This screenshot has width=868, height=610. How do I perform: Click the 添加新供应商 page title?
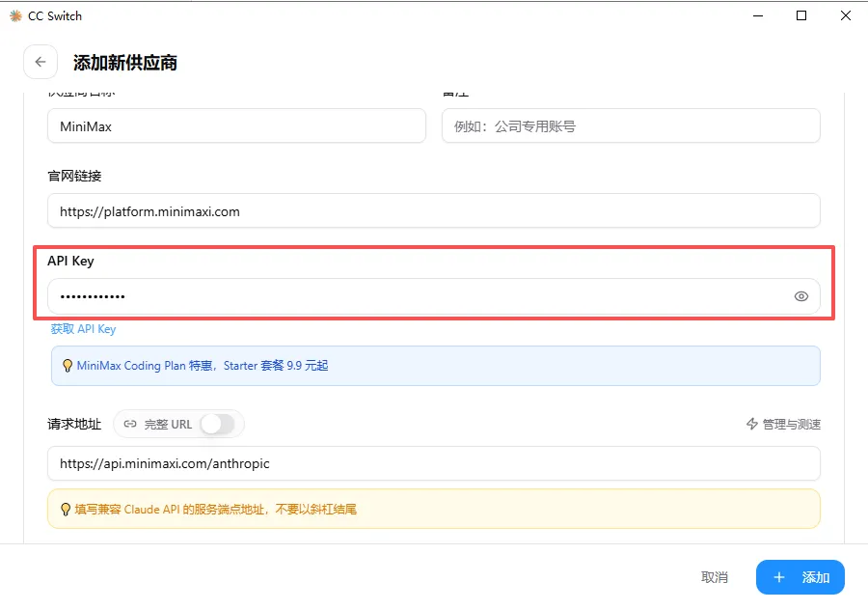click(x=125, y=63)
